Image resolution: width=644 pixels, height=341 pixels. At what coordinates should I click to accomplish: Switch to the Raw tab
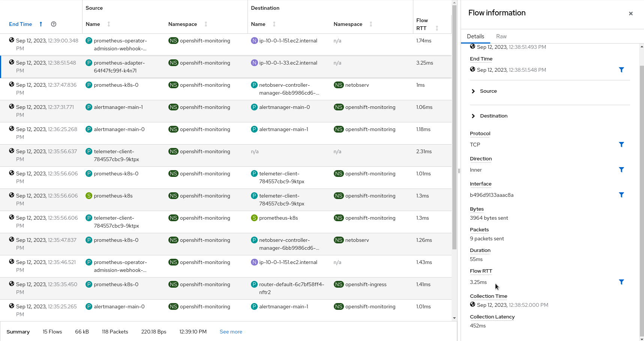[x=501, y=36]
